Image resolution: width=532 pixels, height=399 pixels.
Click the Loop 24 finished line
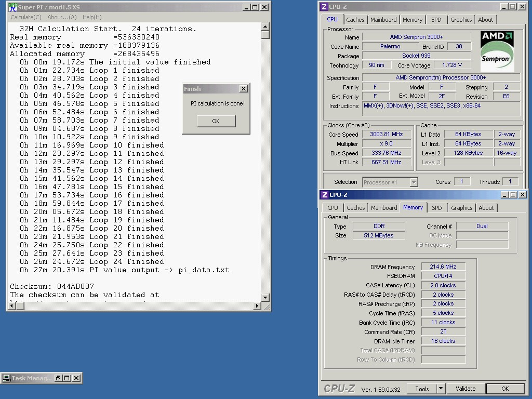pyautogui.click(x=91, y=262)
